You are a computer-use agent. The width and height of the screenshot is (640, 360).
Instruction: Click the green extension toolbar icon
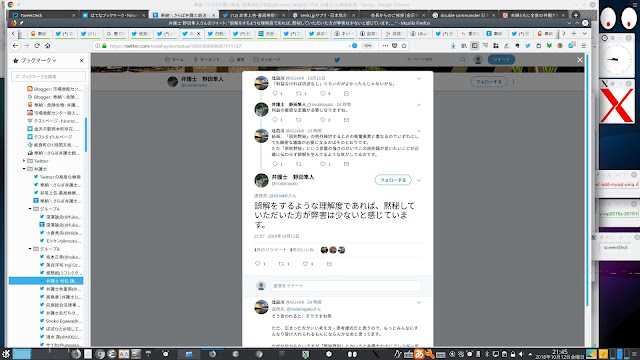549,46
